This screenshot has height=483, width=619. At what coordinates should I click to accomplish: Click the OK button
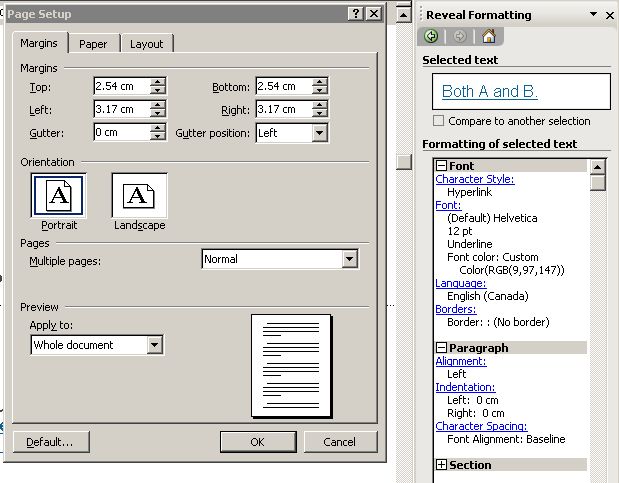257,441
